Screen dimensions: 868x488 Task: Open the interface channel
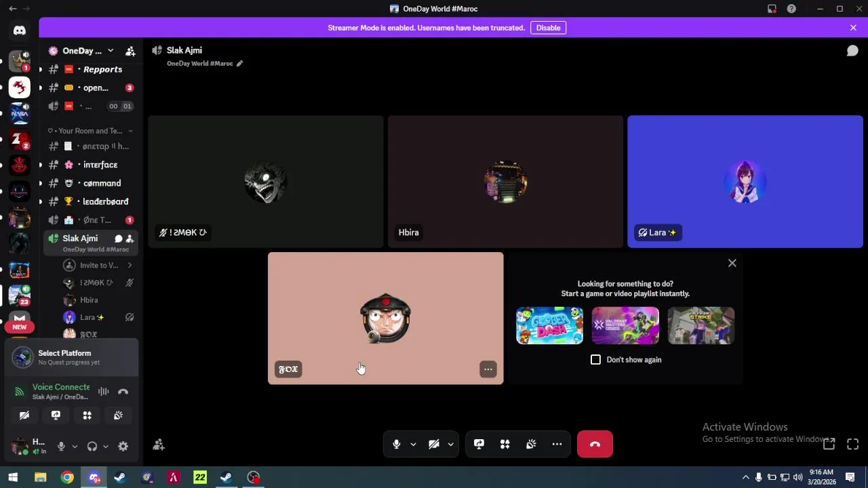point(90,165)
